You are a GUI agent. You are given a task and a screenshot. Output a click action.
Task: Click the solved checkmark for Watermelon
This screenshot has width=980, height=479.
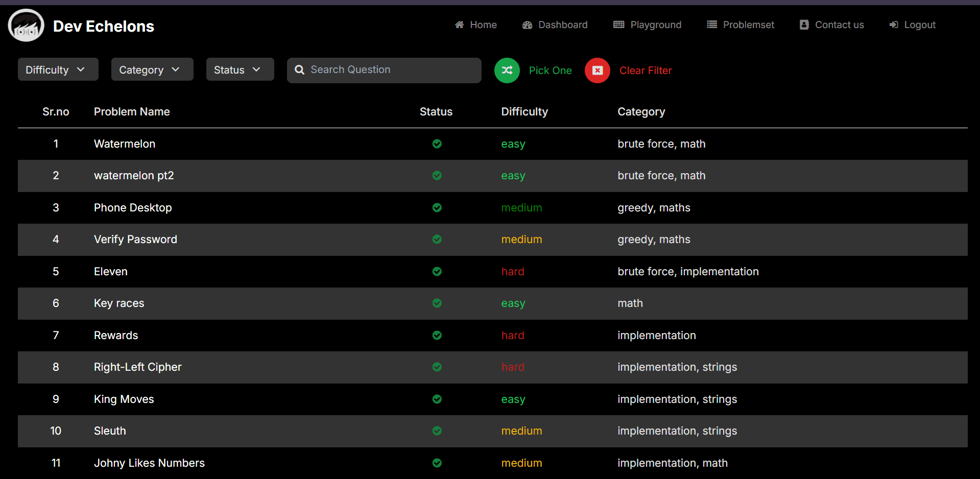[437, 144]
